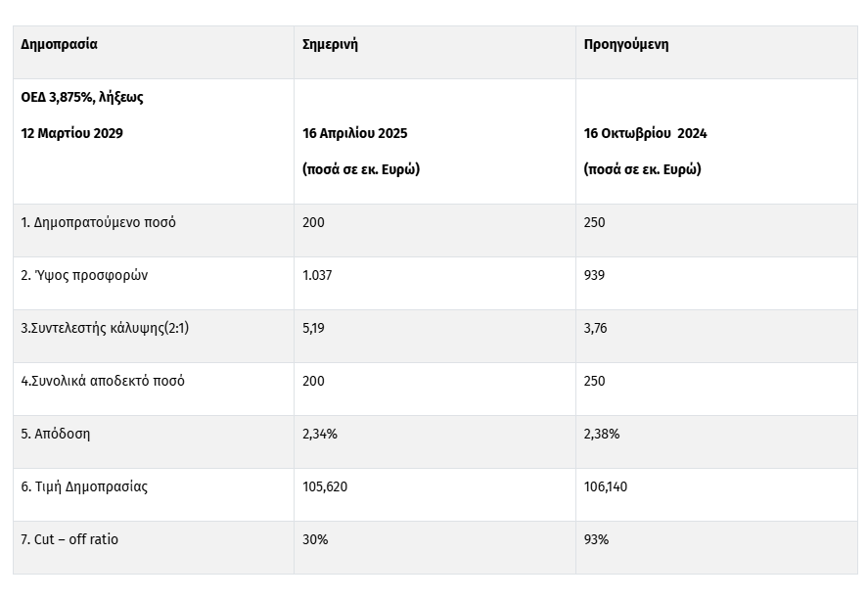Click the Δημοπρασία column header

tap(59, 44)
